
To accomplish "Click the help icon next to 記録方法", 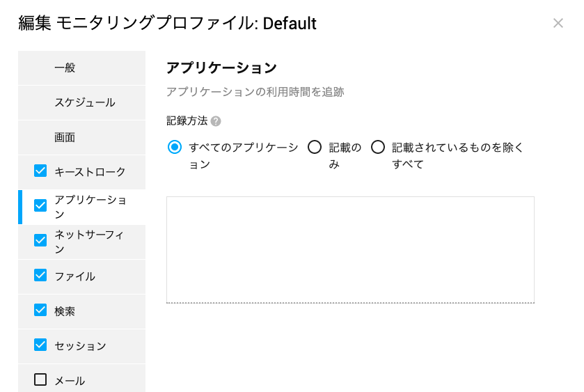I will 216,121.
